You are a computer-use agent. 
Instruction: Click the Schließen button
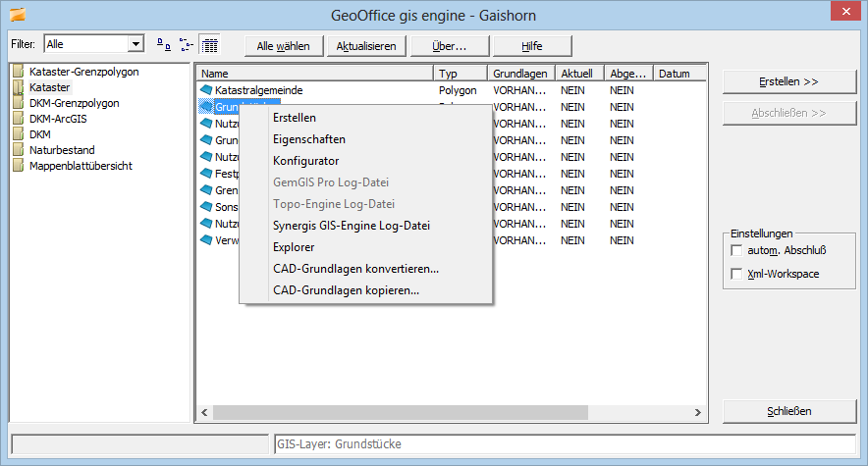tap(789, 411)
